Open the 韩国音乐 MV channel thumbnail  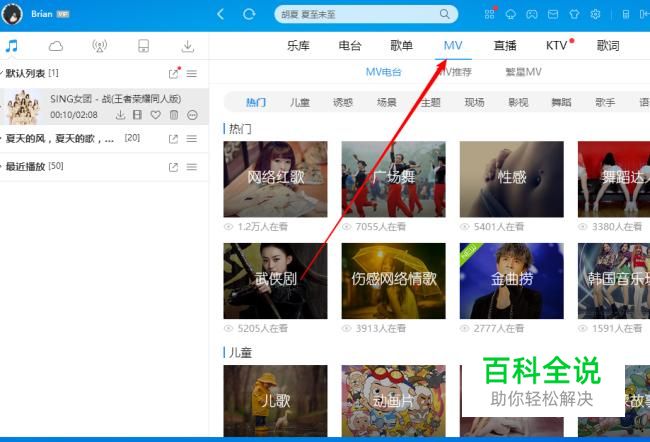click(x=614, y=281)
